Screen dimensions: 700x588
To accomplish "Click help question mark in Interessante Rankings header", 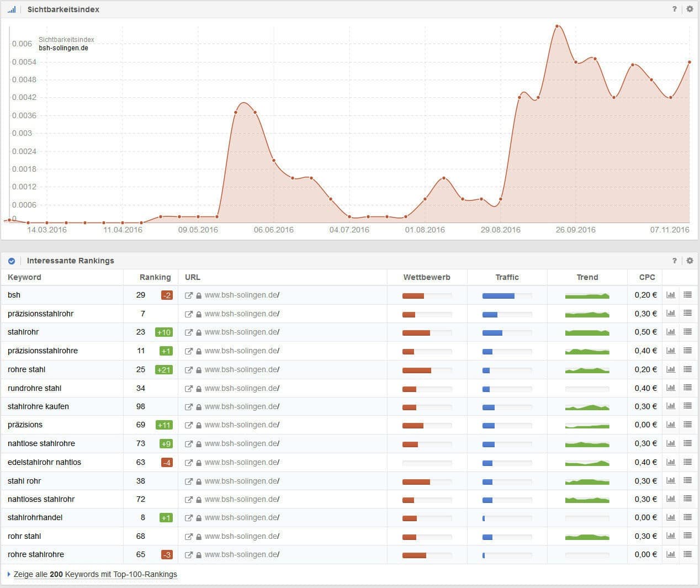I will (x=674, y=261).
